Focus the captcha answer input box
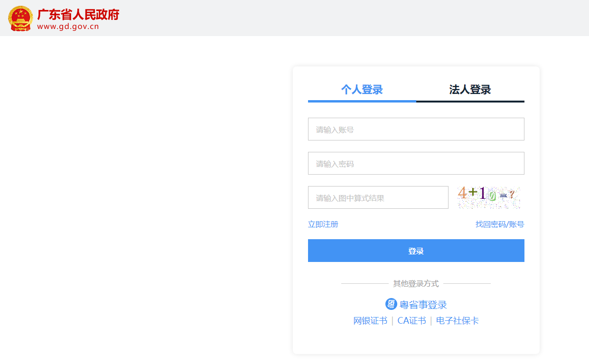 (378, 197)
